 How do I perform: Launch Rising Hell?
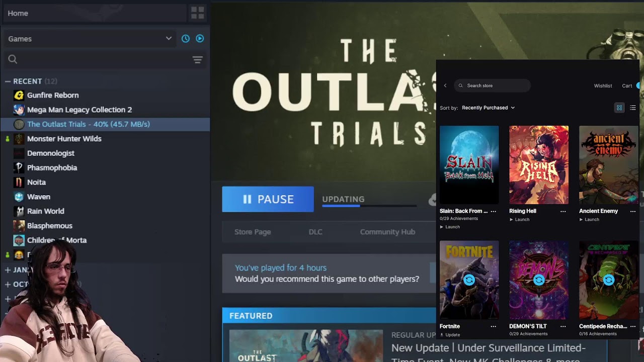pyautogui.click(x=519, y=219)
